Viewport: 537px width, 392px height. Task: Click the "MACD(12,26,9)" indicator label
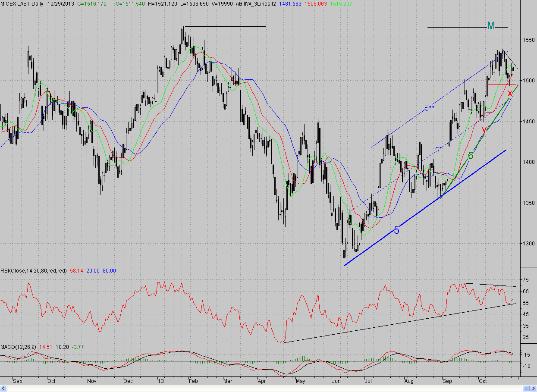[19, 347]
